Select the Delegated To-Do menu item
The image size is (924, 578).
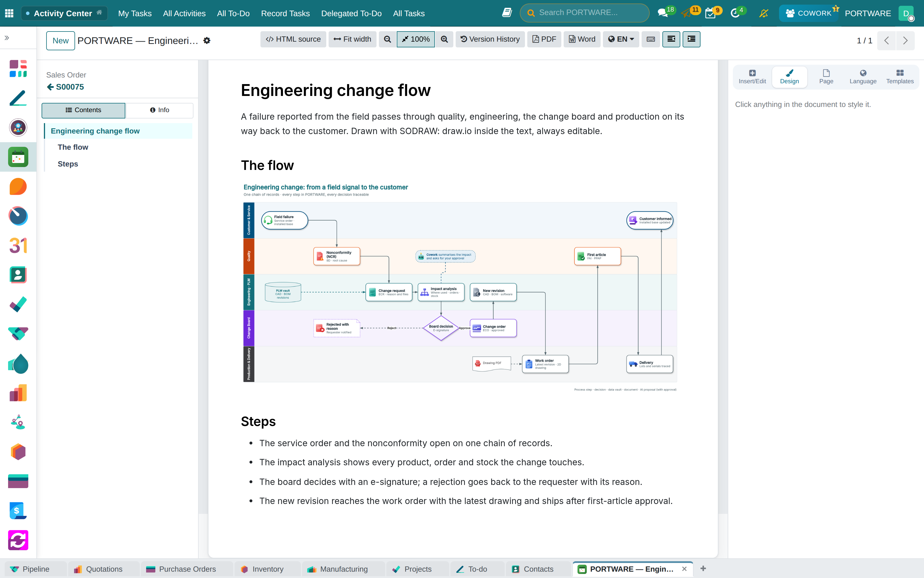(x=351, y=13)
